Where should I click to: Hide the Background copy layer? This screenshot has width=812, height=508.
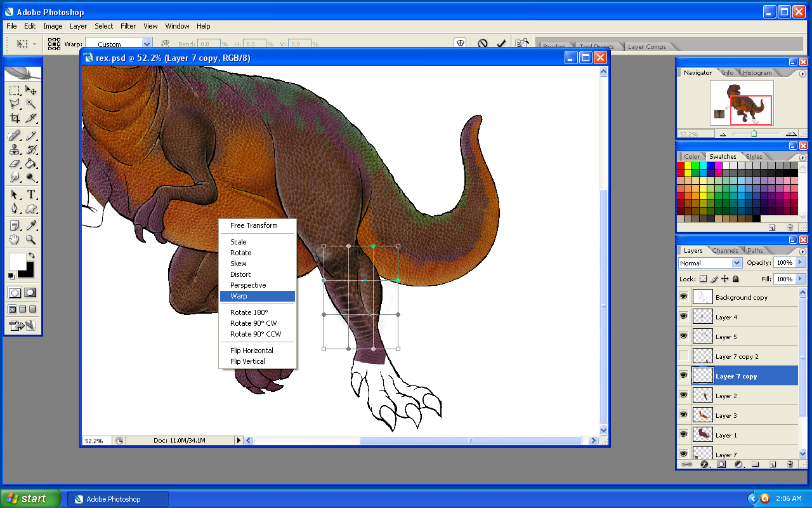point(683,297)
